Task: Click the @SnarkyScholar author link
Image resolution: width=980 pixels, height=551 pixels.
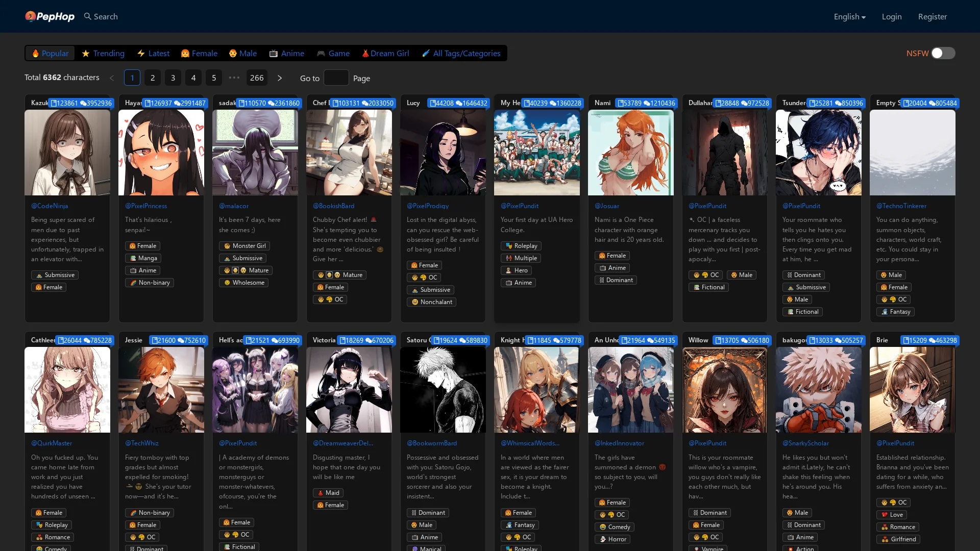Action: point(806,443)
